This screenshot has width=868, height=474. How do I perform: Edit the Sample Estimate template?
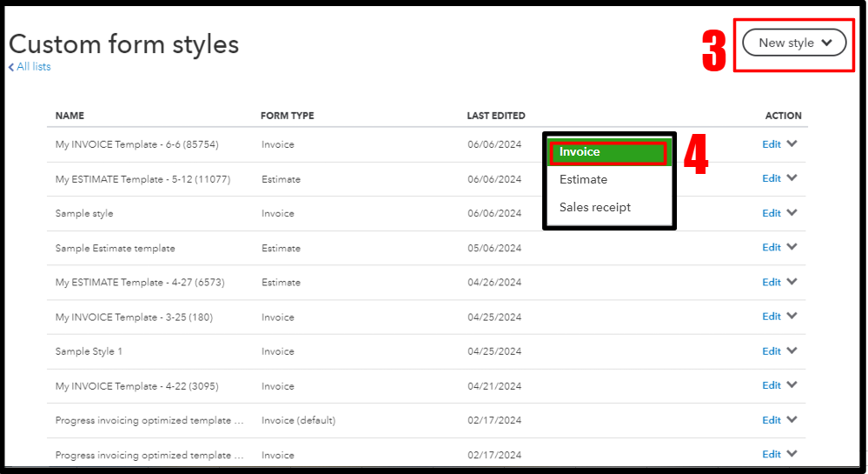tap(771, 247)
